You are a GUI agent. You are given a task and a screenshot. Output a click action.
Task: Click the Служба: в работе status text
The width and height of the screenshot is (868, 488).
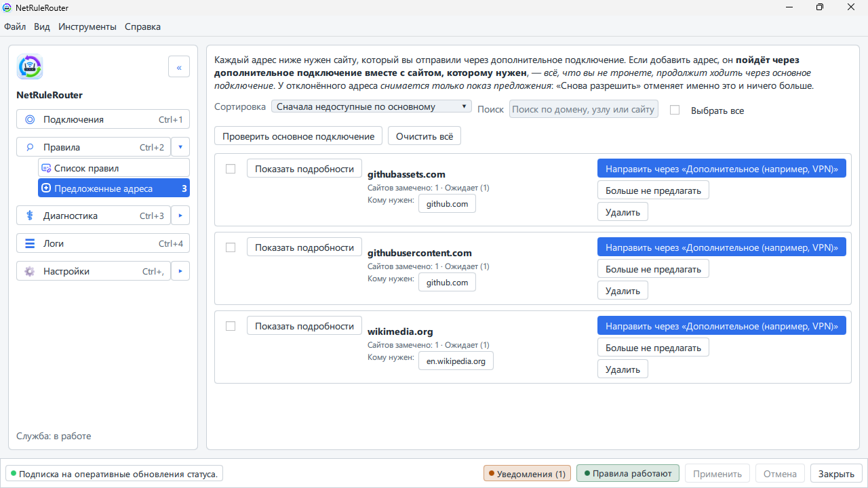click(x=54, y=436)
